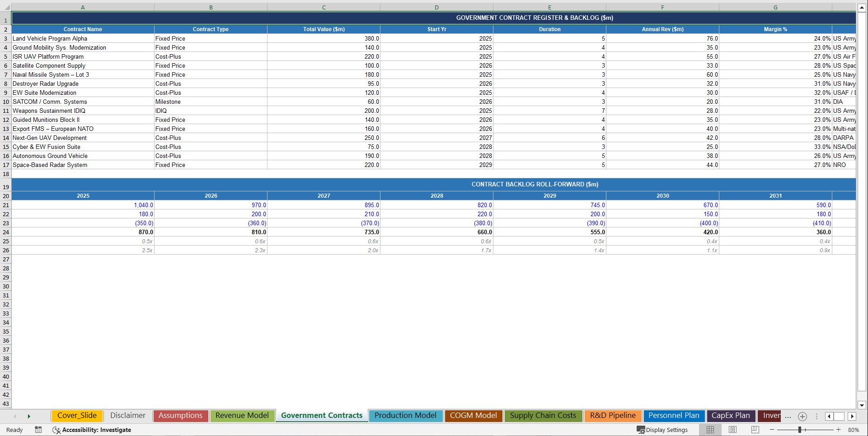Click the previous-sheet navigation arrow
This screenshot has width=868, height=436.
pos(15,416)
